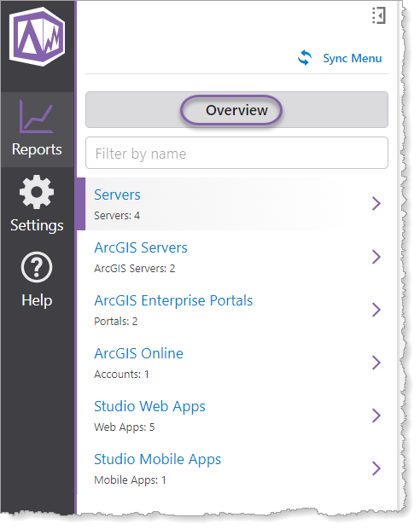Expand ArcGIS Enterprise Portals chevron
420x529 pixels.
tap(376, 310)
